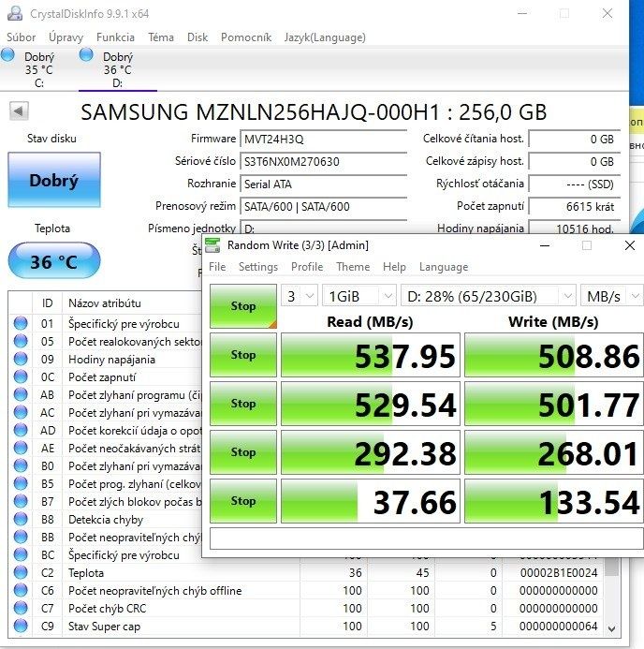Click the 37.66 read result bar
Image resolution: width=644 pixels, height=649 pixels.
click(371, 501)
